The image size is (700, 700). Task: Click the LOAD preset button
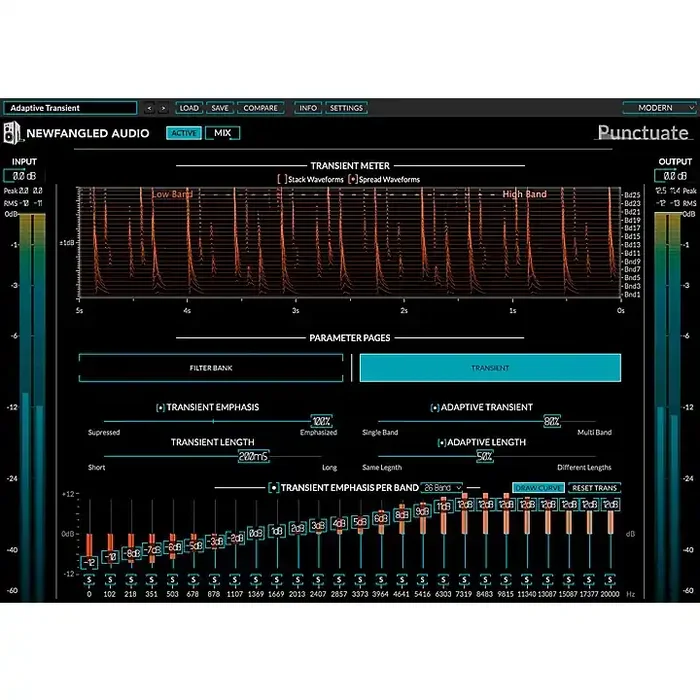click(x=189, y=108)
